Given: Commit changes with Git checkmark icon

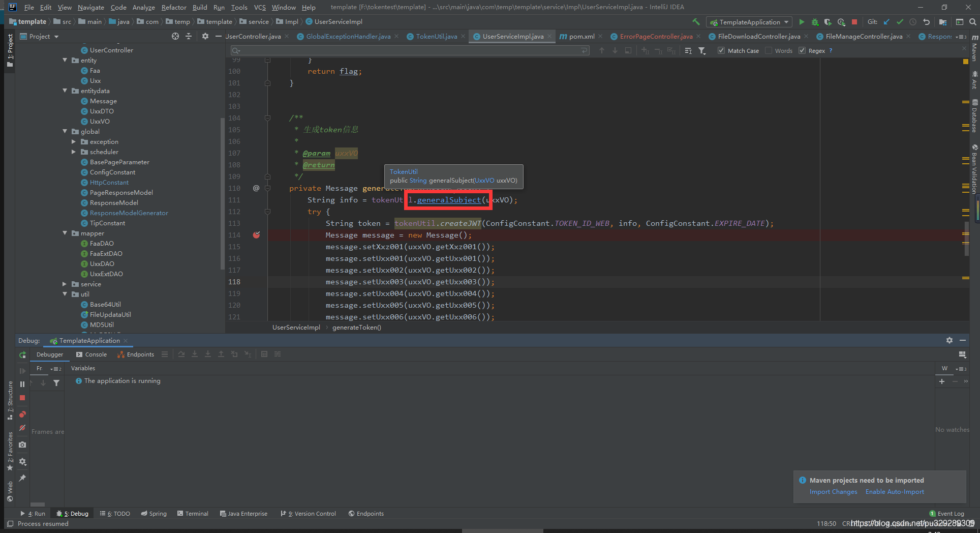Looking at the screenshot, I should tap(900, 22).
